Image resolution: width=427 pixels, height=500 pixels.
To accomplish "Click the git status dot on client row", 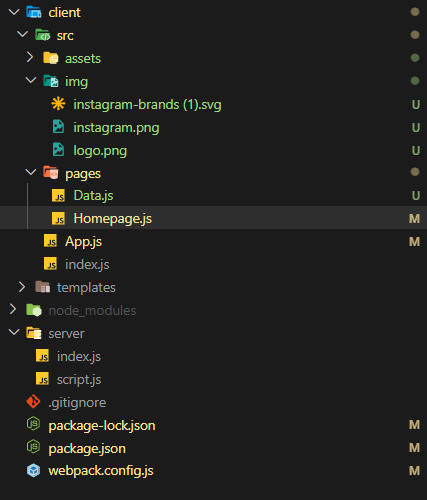I will click(415, 12).
